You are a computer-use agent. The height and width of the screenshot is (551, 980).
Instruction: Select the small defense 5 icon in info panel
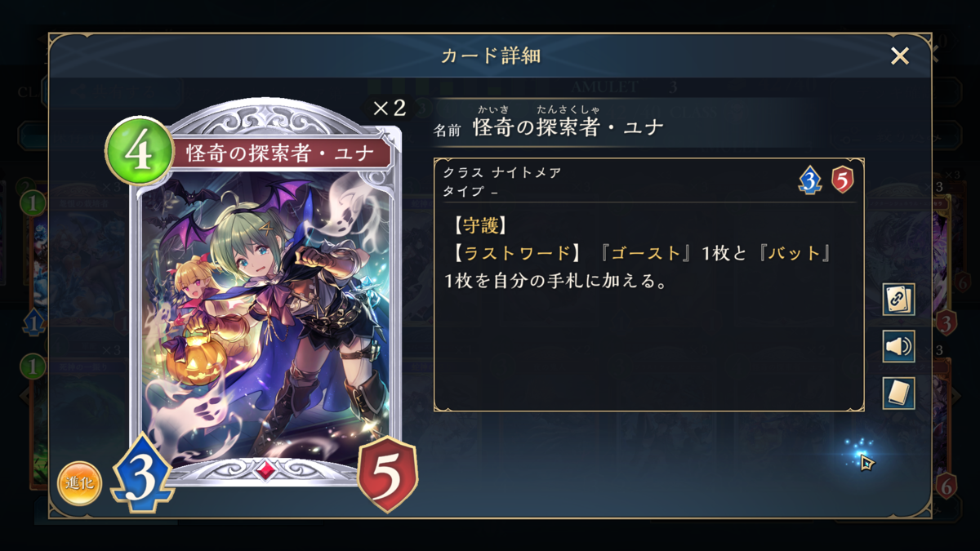click(843, 180)
